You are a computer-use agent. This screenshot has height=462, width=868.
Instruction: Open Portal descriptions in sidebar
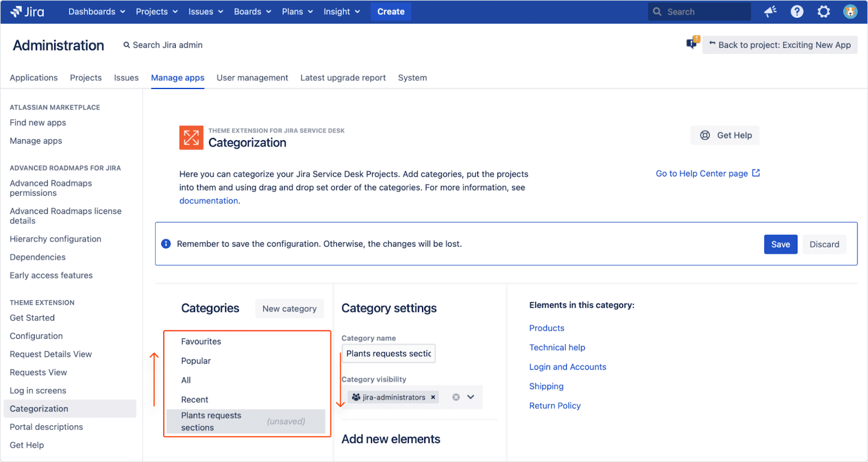[46, 427]
